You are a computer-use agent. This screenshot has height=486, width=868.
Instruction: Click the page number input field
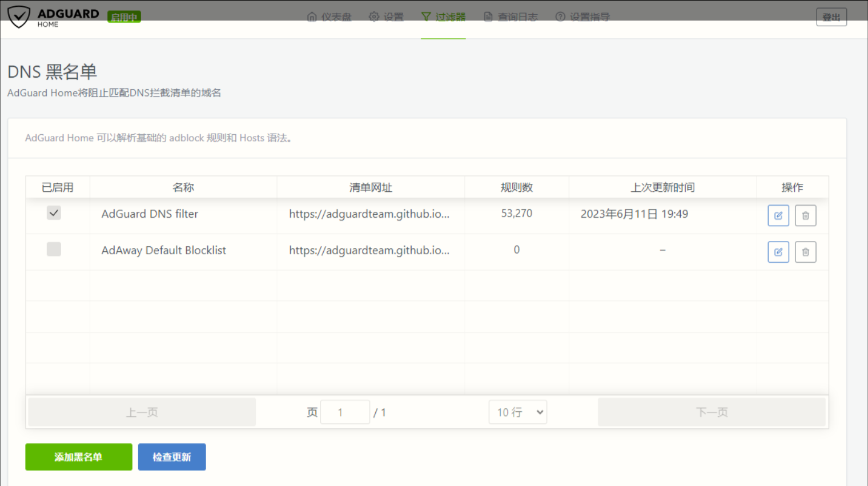(345, 412)
